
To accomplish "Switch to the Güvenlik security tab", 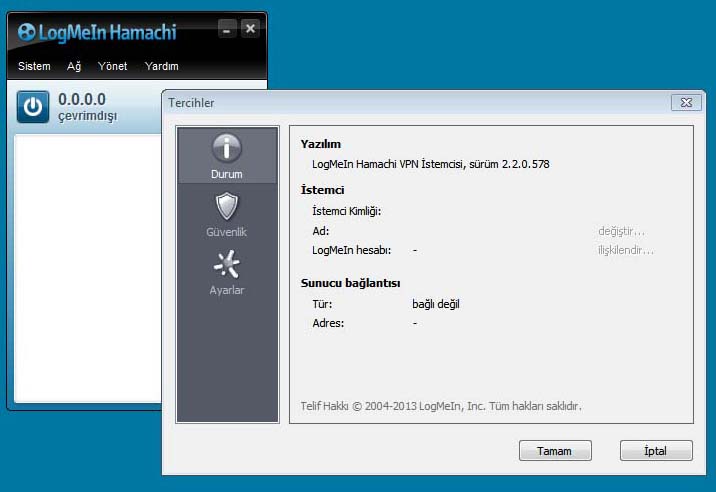I will [226, 215].
